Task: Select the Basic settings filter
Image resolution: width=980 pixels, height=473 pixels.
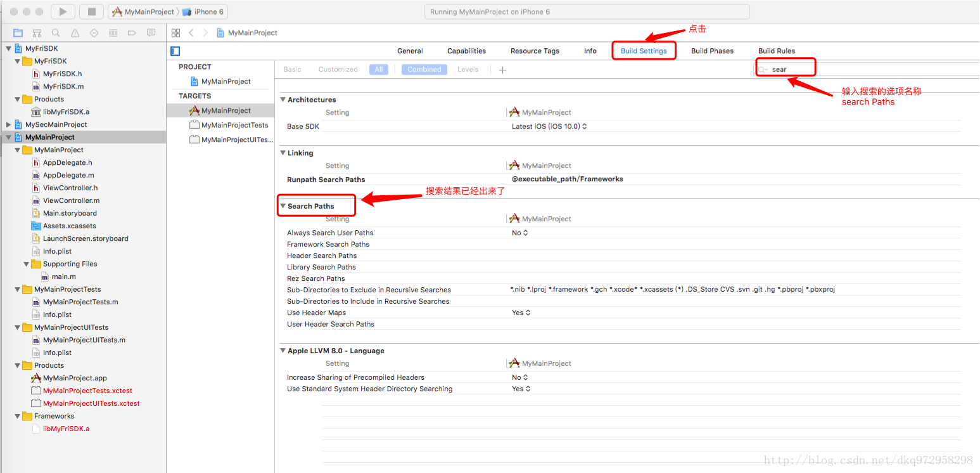Action: click(x=292, y=70)
